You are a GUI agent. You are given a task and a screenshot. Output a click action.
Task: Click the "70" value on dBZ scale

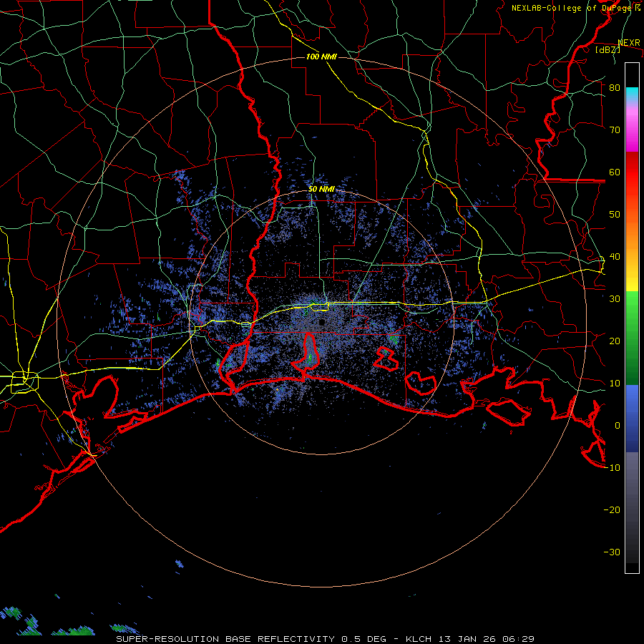[615, 130]
